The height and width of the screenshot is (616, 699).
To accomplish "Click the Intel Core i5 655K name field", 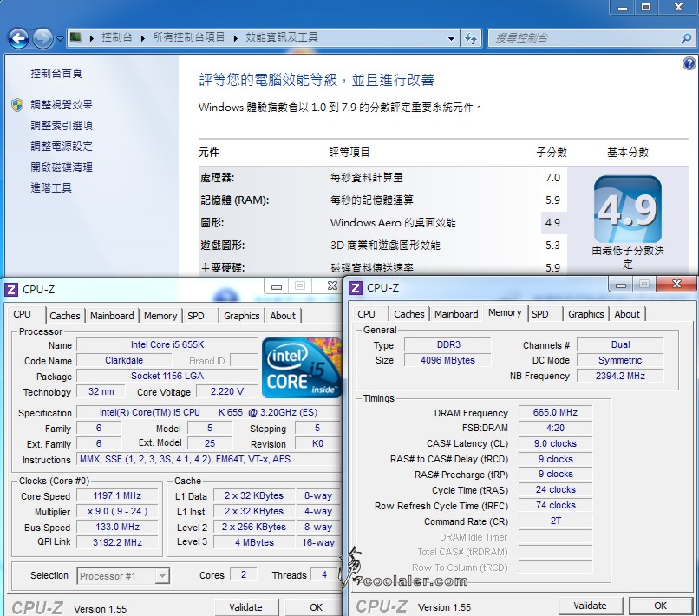I will [x=167, y=344].
